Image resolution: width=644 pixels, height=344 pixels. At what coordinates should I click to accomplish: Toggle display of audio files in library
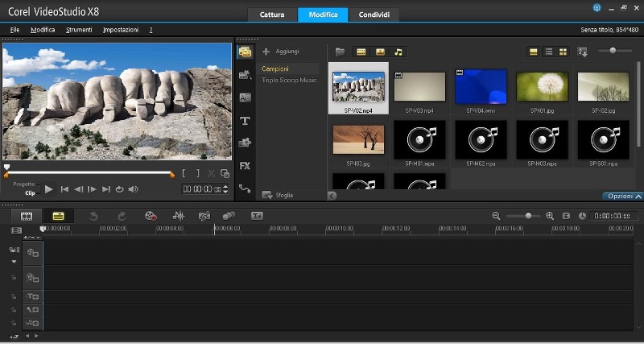pos(398,52)
